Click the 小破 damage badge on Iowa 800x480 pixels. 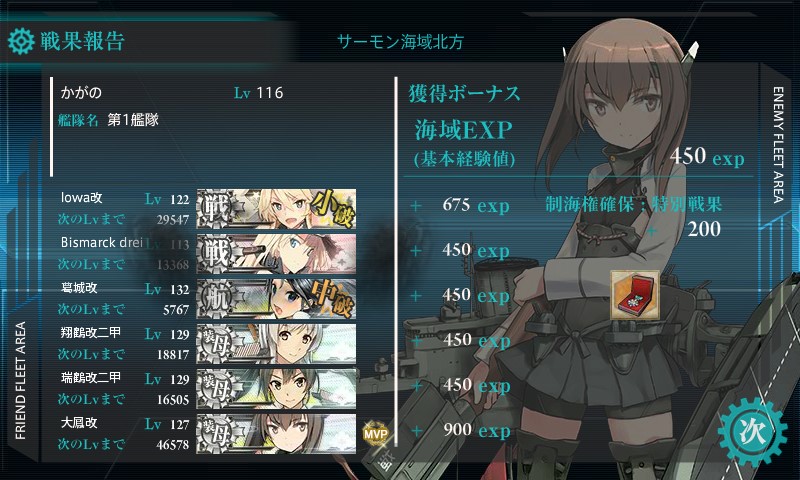[332, 208]
